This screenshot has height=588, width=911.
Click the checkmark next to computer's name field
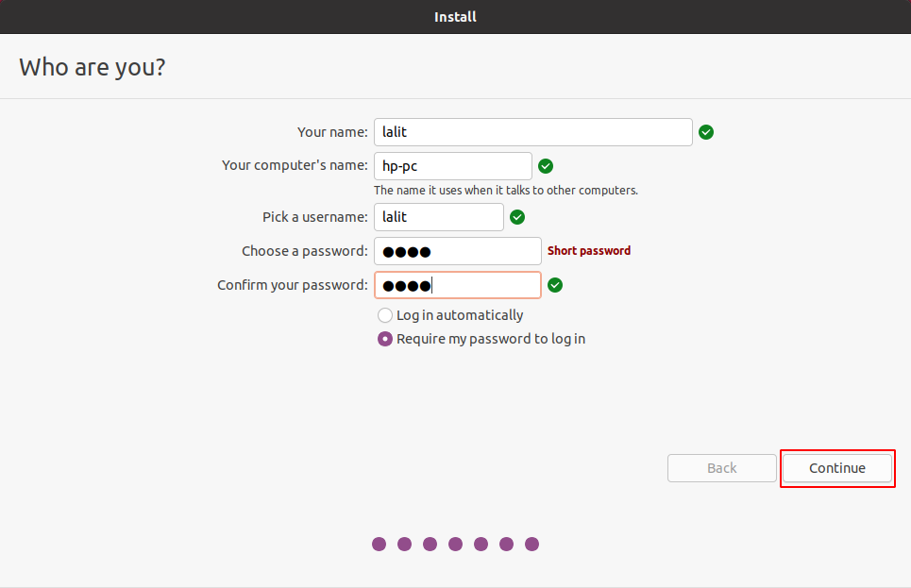pos(546,166)
